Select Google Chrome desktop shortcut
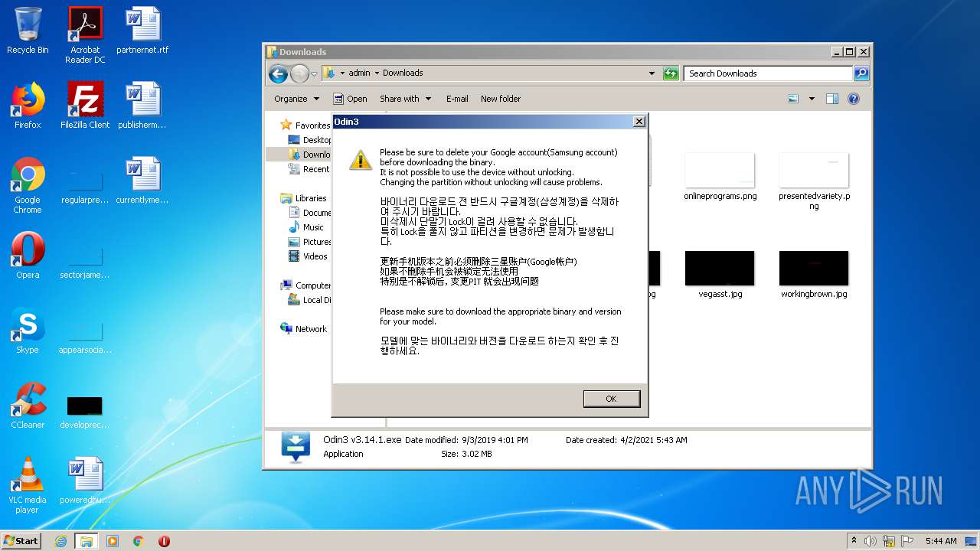 point(28,185)
